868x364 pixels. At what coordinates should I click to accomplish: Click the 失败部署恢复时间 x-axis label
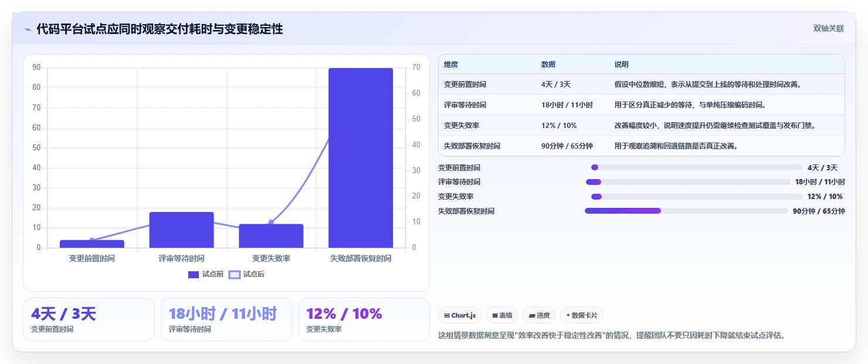pyautogui.click(x=361, y=258)
